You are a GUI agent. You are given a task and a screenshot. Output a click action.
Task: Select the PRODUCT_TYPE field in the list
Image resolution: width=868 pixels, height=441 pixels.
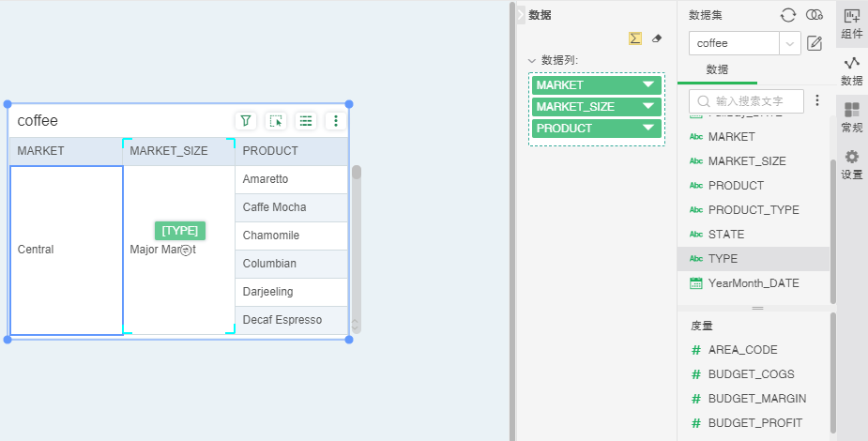tap(753, 209)
